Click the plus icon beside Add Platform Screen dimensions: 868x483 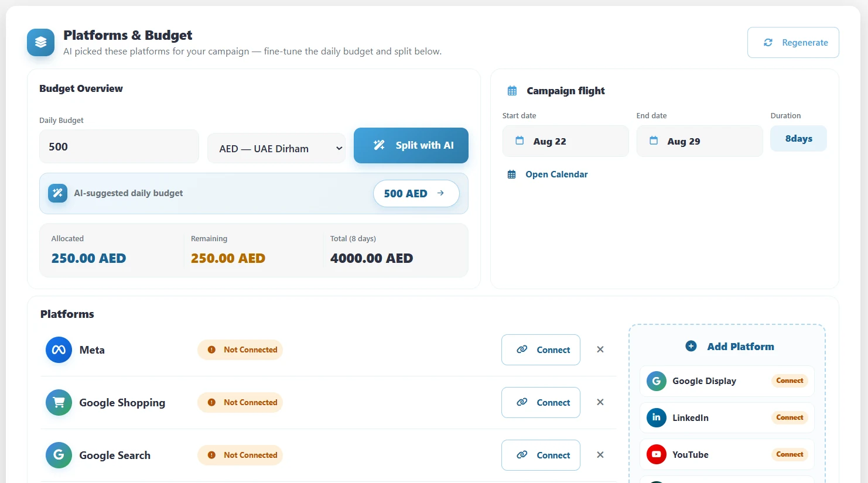click(x=691, y=347)
